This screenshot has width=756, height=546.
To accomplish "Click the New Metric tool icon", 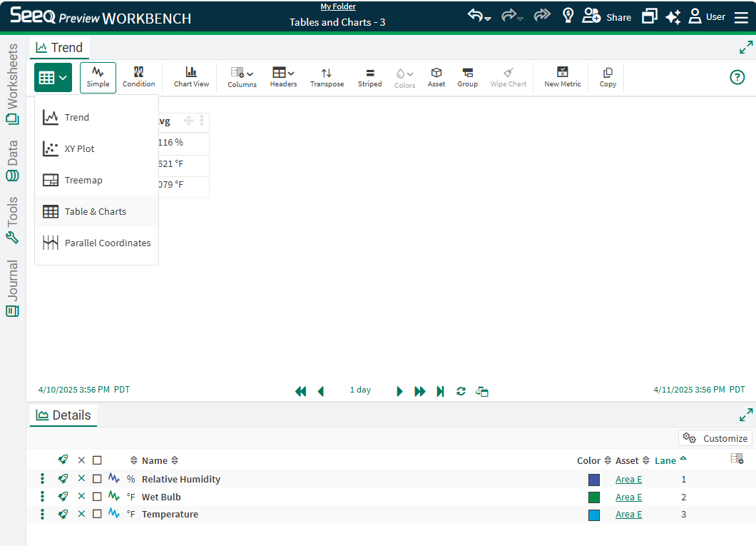I will pyautogui.click(x=562, y=77).
